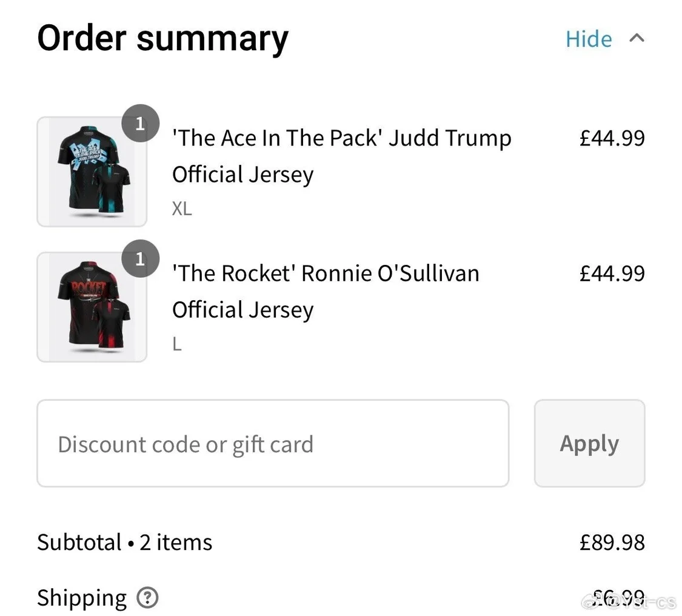
Task: Click the Order summary heading
Action: click(162, 38)
